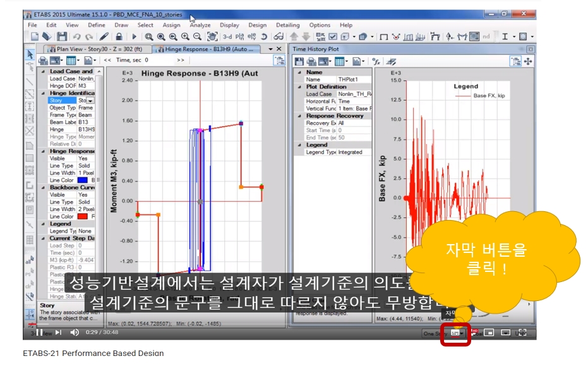The height and width of the screenshot is (368, 588).
Task: Click the THPlot1 Name value field
Action: (354, 80)
